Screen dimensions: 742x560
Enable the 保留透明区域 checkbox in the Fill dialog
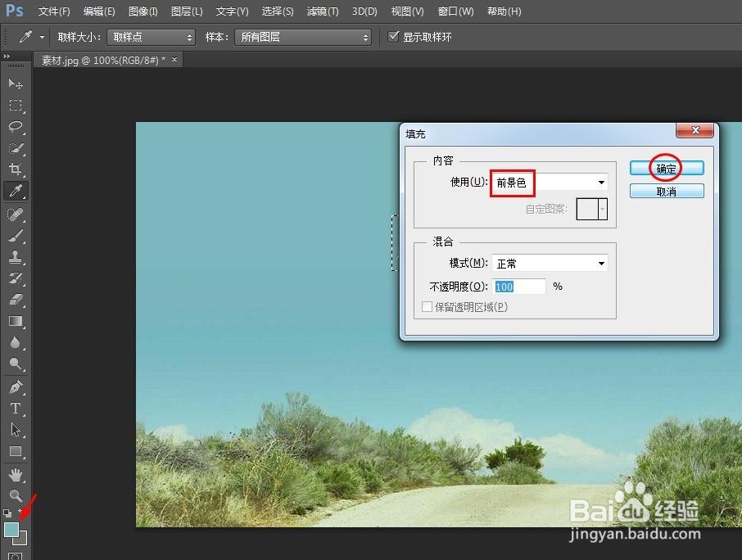click(427, 306)
